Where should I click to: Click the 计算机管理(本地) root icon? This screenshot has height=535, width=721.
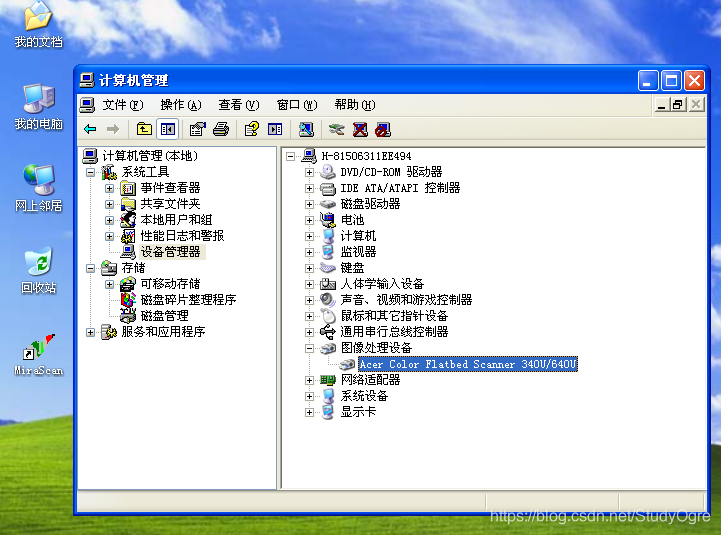90,156
